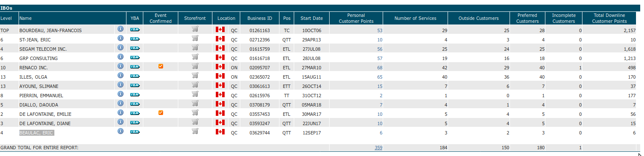Screen dimensions: 644x156
Task: Open info icon for BEAULAC, ERIC
Action: [x=120, y=131]
